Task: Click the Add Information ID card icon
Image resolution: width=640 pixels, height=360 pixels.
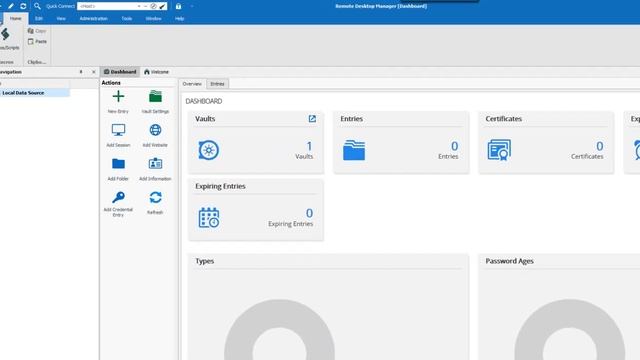Action: coord(155,164)
